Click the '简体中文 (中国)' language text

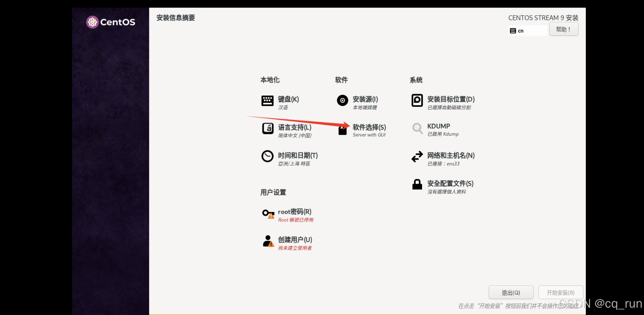point(295,136)
